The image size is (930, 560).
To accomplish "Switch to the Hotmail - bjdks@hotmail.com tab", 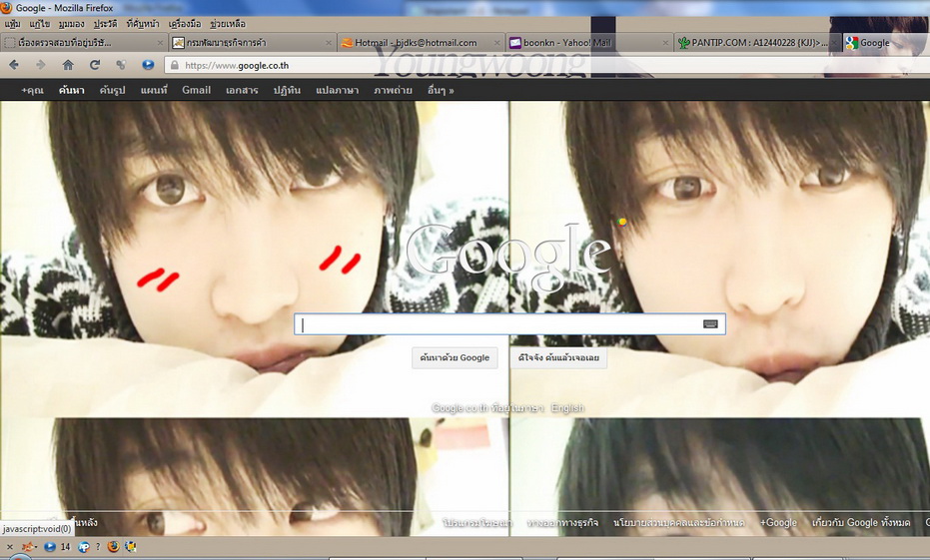I will pos(421,43).
